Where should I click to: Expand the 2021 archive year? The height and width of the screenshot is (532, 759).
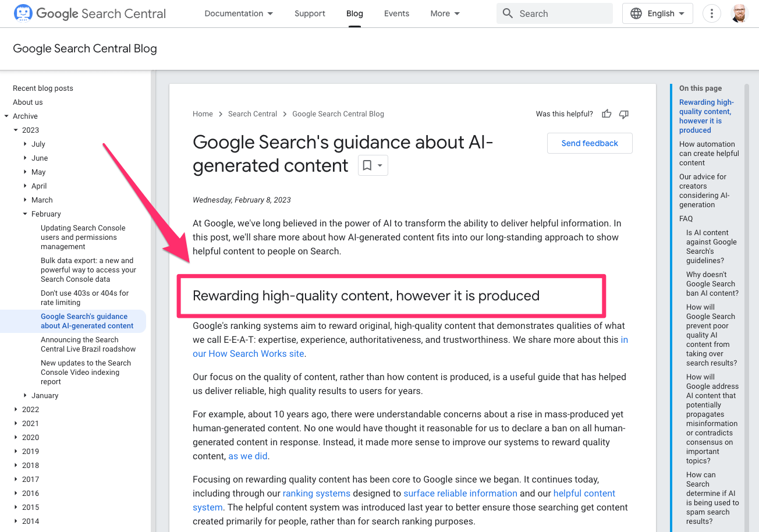point(16,424)
